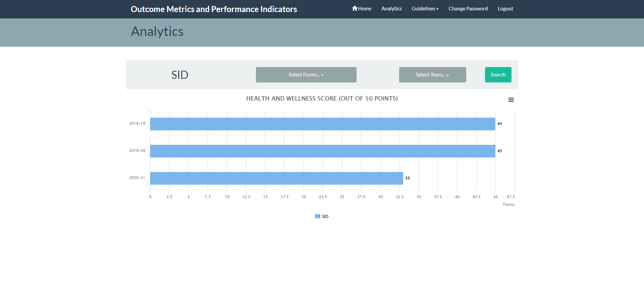Click the Analytics page heading

click(x=157, y=32)
